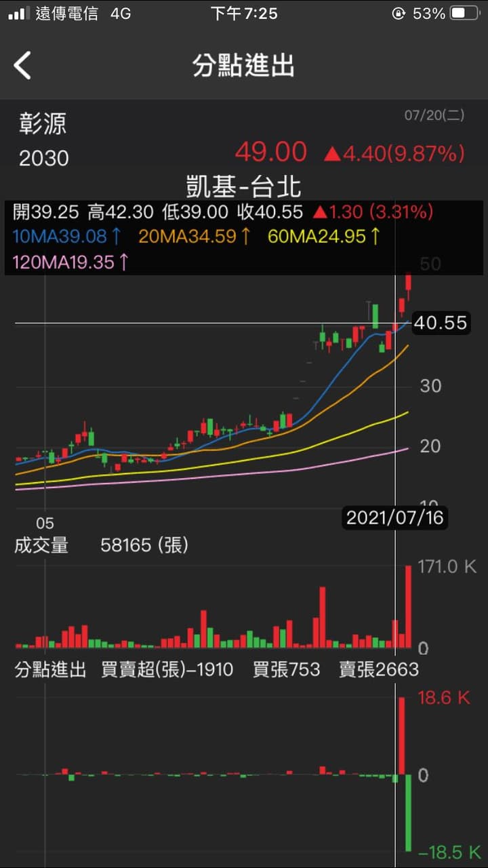Tap the 成交量 volume panel title

(41, 545)
